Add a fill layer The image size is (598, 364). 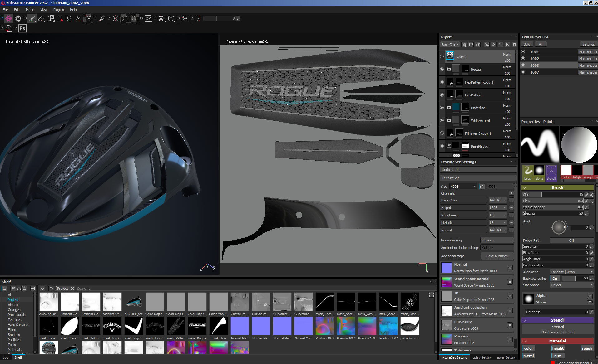(494, 45)
